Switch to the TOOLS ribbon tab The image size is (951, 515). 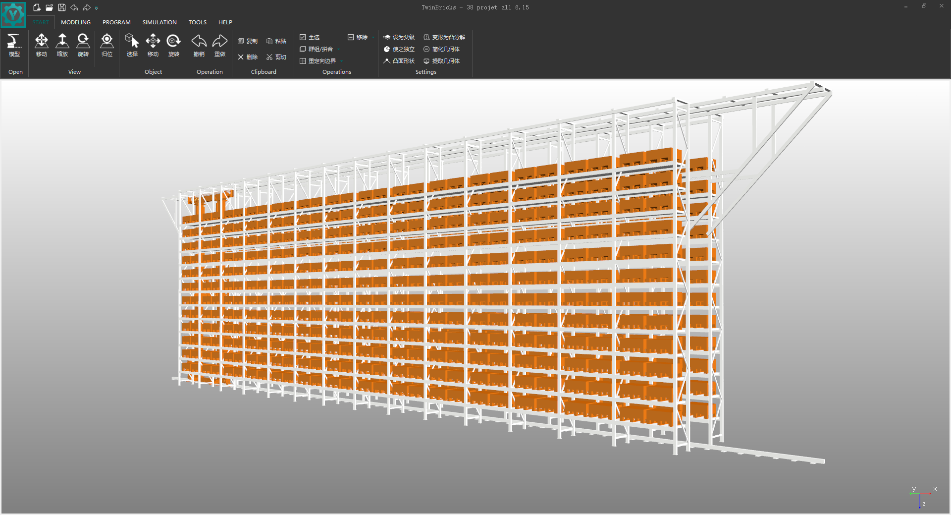tap(198, 22)
